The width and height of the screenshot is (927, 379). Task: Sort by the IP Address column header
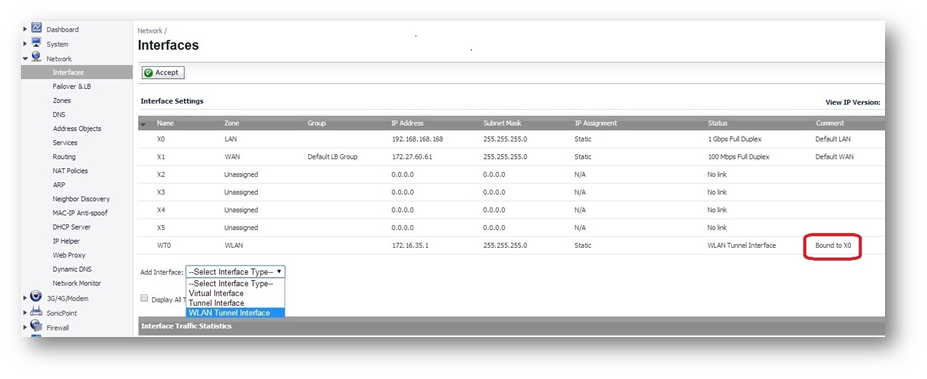[x=407, y=124]
